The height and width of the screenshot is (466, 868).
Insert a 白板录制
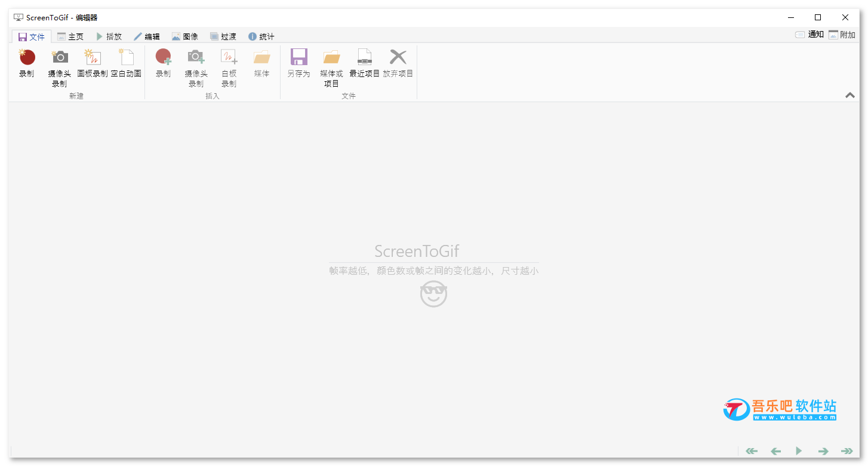229,68
